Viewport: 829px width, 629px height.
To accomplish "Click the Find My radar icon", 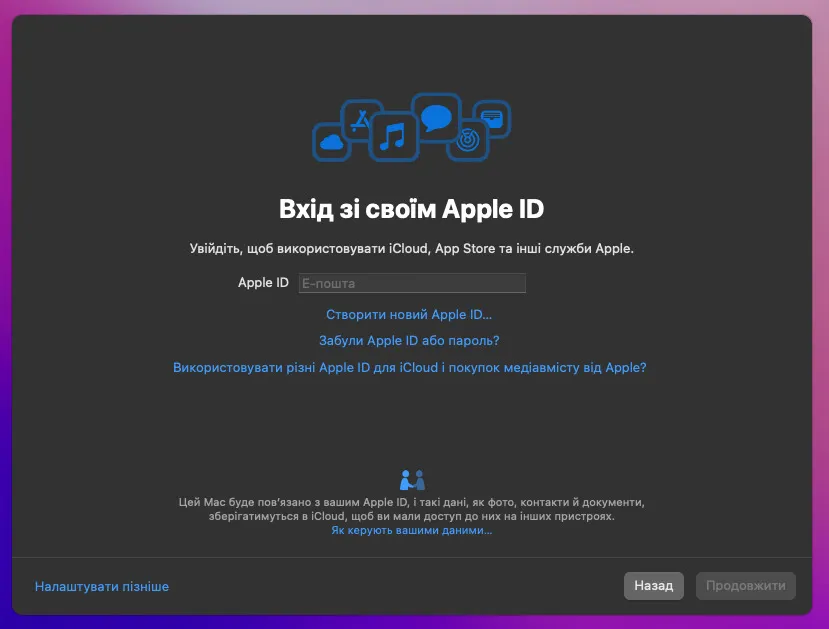I will [467, 141].
